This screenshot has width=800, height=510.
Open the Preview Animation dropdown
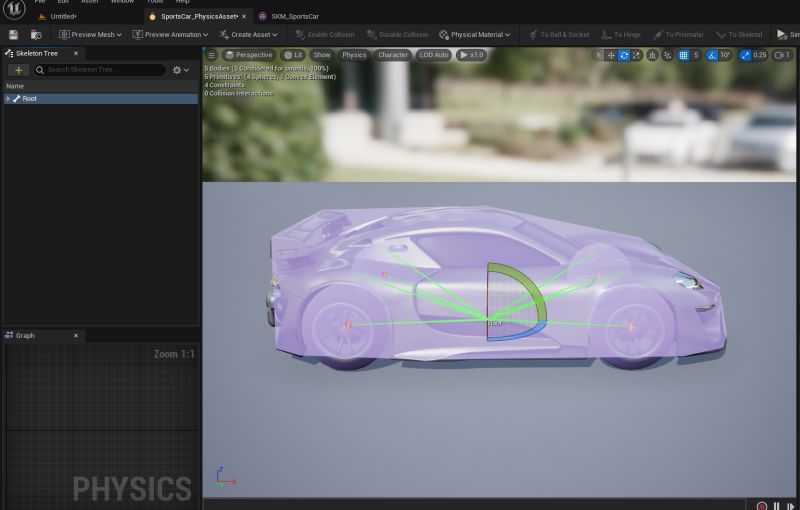click(170, 35)
